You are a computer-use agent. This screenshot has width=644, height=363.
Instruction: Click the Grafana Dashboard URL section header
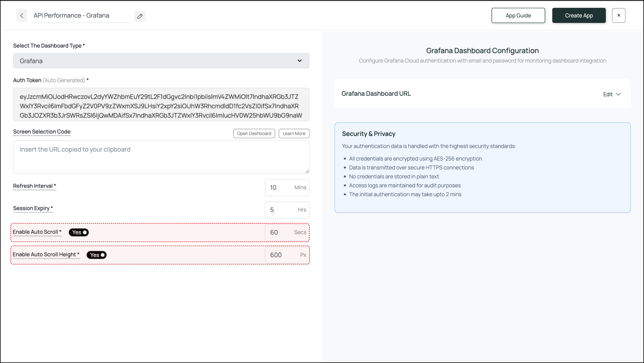click(x=376, y=94)
